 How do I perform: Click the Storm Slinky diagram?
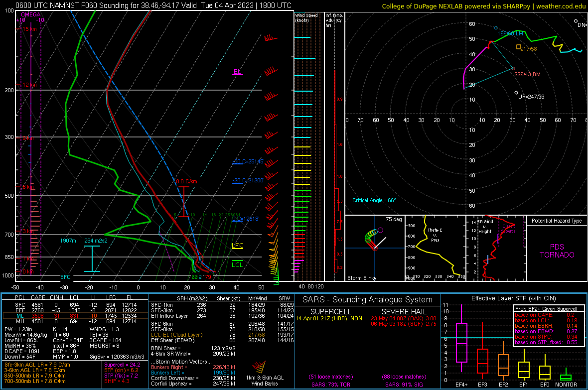point(374,248)
